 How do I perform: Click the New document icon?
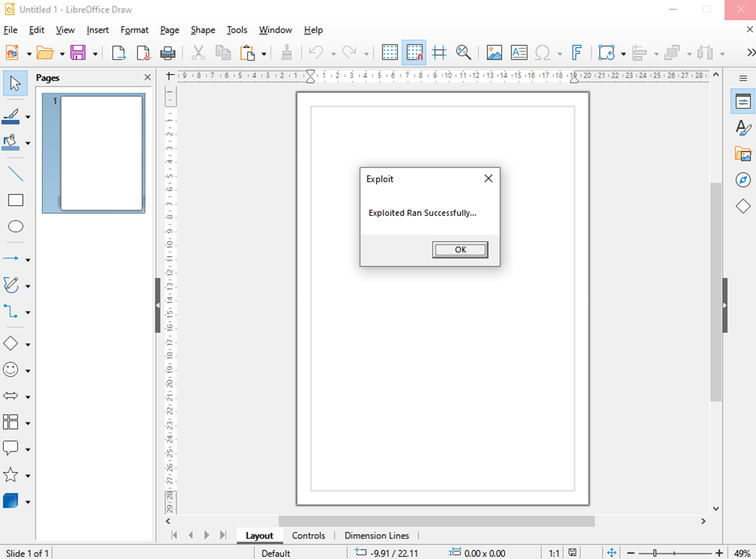[12, 53]
